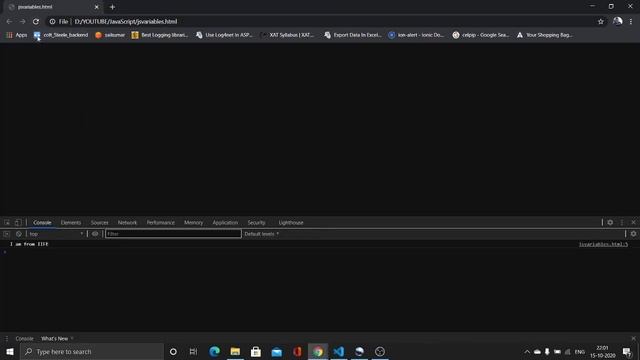Show hidden system tray icons
This screenshot has height=360, width=640.
coord(527,351)
